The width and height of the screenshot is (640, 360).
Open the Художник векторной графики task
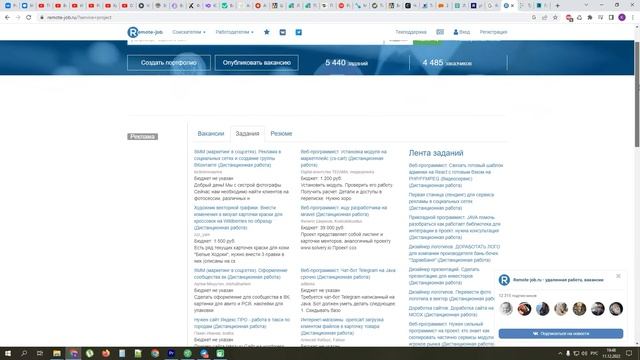point(238,218)
